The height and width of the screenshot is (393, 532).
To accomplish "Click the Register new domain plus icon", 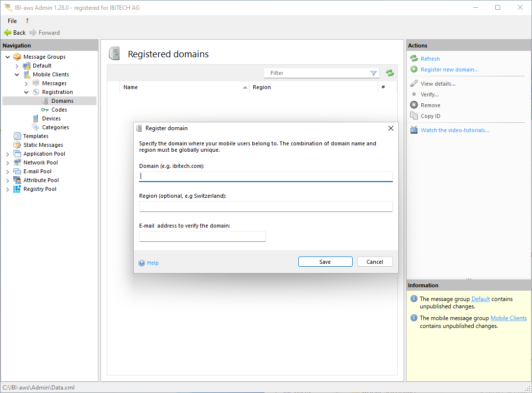I will coord(414,69).
